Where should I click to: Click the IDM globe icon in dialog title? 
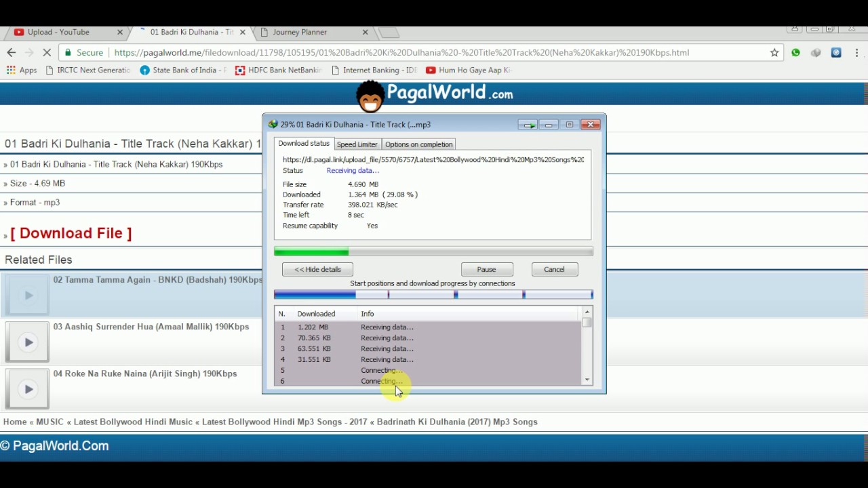pos(273,125)
